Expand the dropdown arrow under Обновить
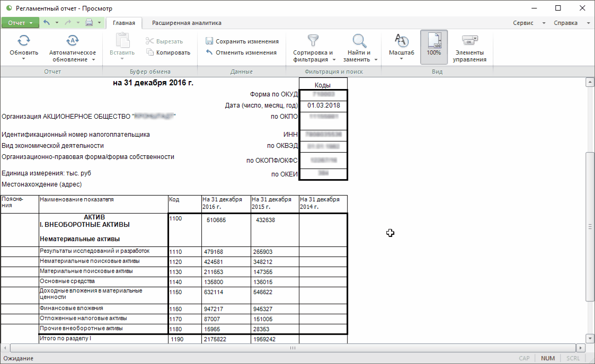The image size is (595, 364). point(23,59)
